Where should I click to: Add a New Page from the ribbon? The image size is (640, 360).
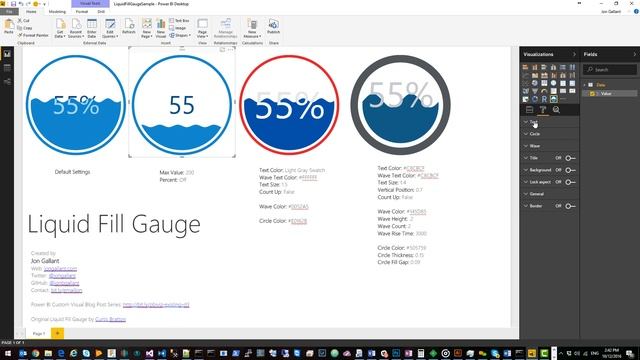147,28
